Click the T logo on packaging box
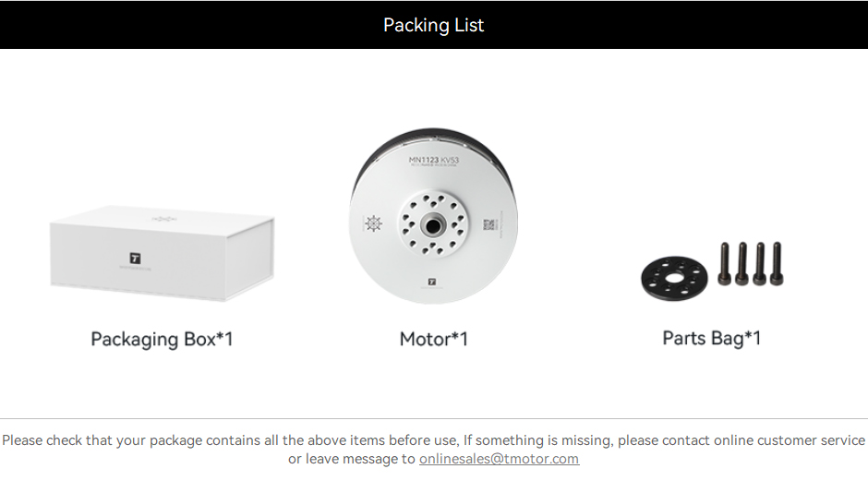868x481 pixels. [x=135, y=258]
